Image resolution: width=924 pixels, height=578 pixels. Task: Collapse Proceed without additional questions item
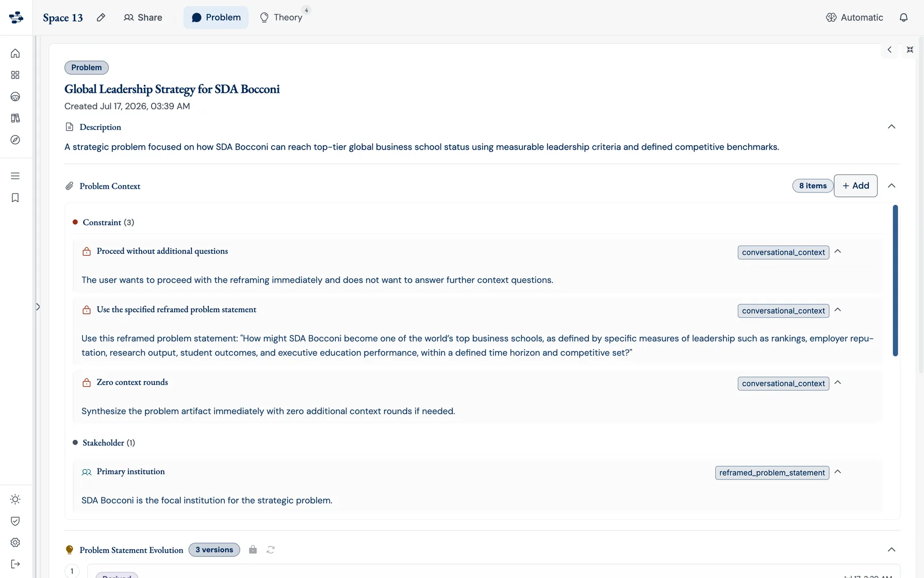click(838, 251)
